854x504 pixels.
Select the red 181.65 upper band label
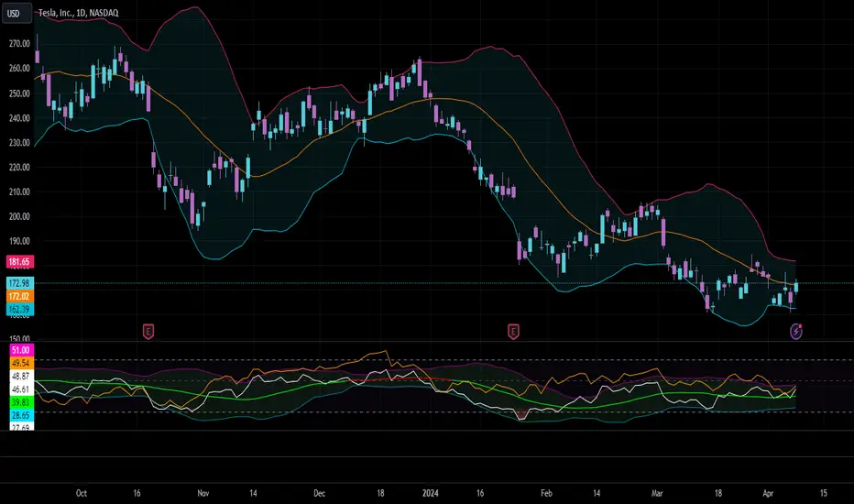click(19, 262)
